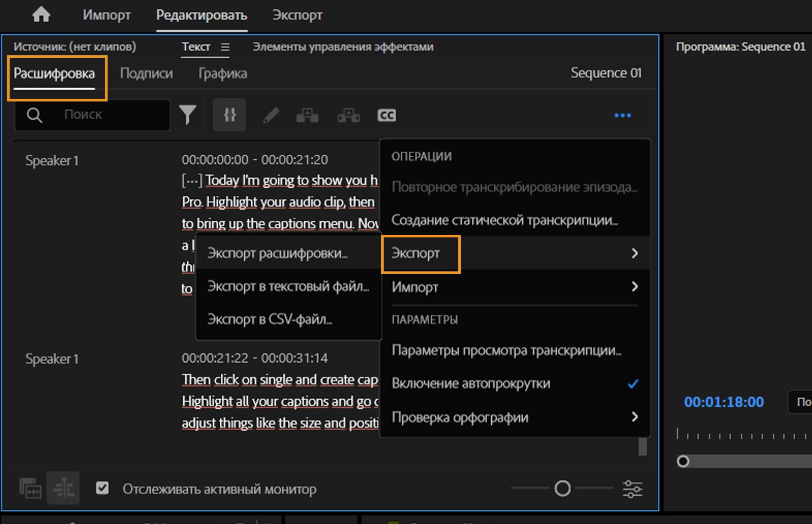812x524 pixels.
Task: Click the first Speaker 1 label
Action: tap(52, 161)
